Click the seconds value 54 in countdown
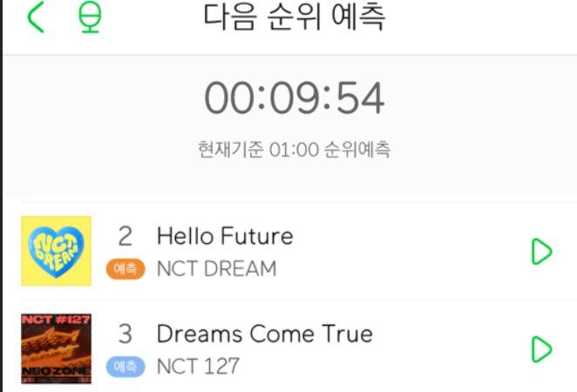This screenshot has width=577, height=392. [x=360, y=98]
